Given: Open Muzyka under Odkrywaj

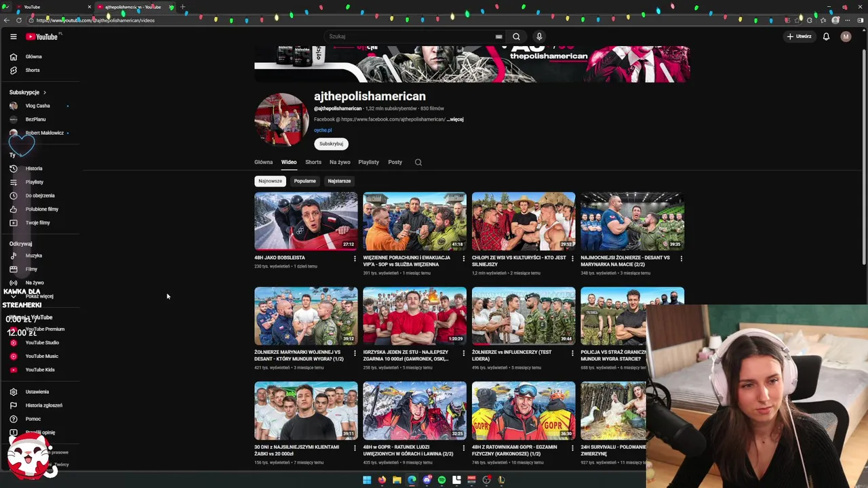Looking at the screenshot, I should coord(33,256).
